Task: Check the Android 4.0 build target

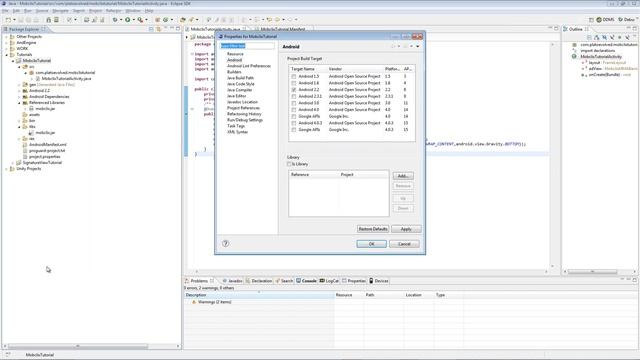Action: click(294, 110)
